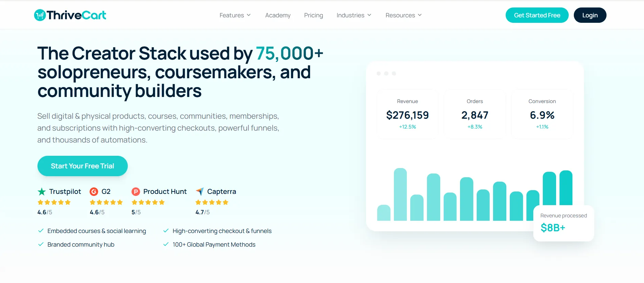Viewport: 644px width, 283px height.
Task: Click the Revenue $276,159 stat card
Action: [408, 114]
